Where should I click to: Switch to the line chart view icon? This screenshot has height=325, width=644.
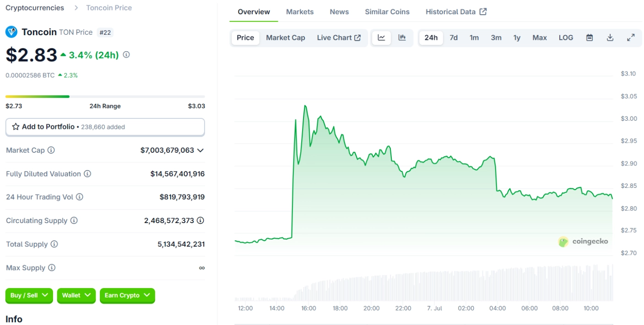click(x=382, y=38)
